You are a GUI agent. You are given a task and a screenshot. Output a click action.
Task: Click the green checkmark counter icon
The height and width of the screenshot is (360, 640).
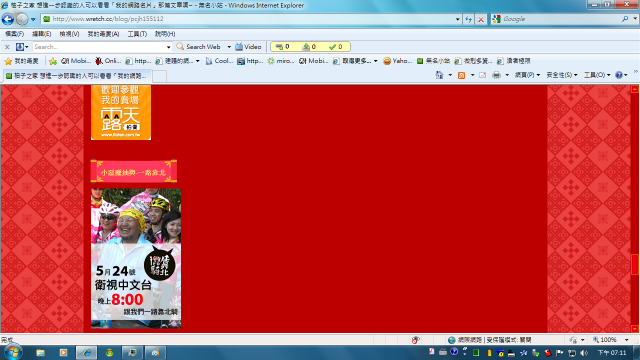pyautogui.click(x=332, y=47)
